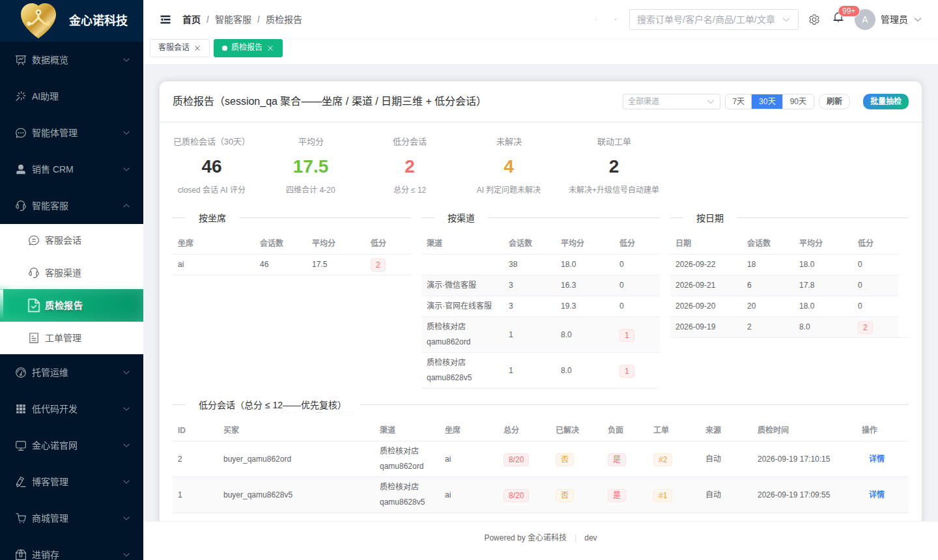Select the 30天 range option
The height and width of the screenshot is (560, 938).
[x=767, y=102]
